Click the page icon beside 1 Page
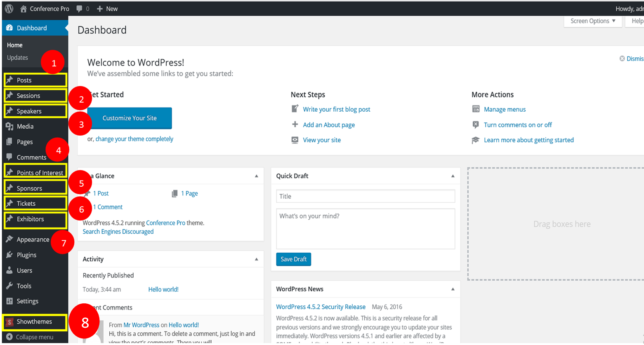644x345 pixels. [x=175, y=193]
